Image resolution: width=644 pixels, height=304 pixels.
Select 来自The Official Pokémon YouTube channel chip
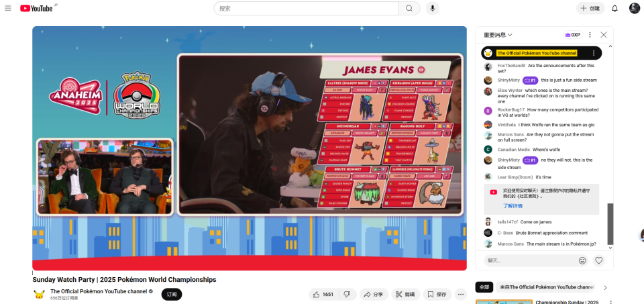pyautogui.click(x=546, y=287)
